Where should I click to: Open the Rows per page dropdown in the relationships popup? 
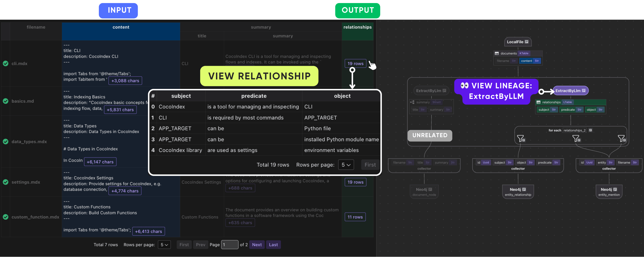click(346, 165)
